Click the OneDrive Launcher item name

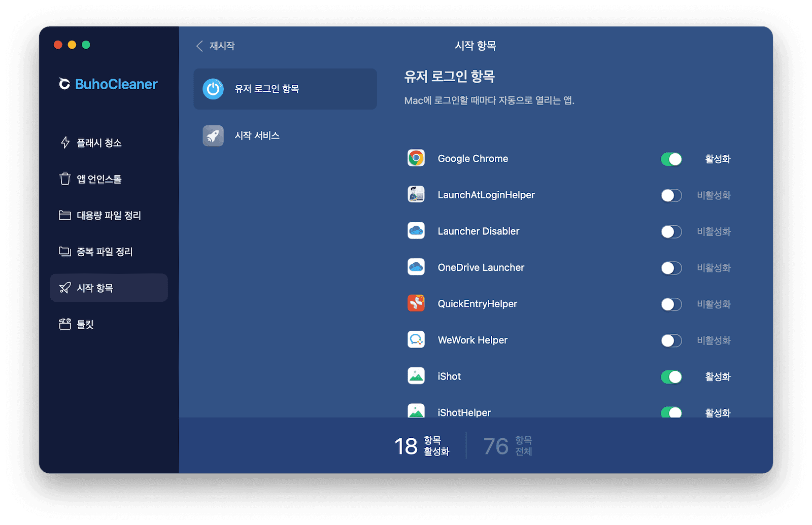coord(481,267)
